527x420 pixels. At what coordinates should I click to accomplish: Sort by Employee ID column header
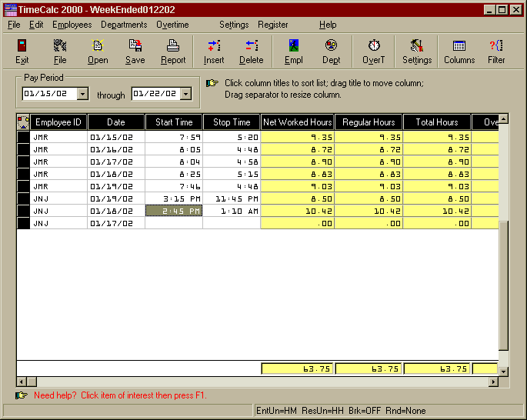(x=58, y=122)
